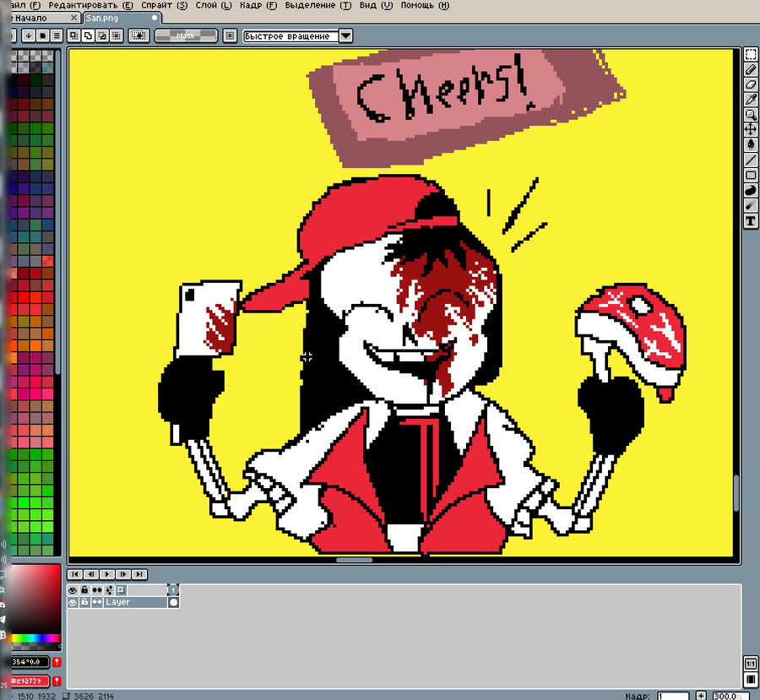
Task: Click the Кадр frame number field
Action: [673, 696]
